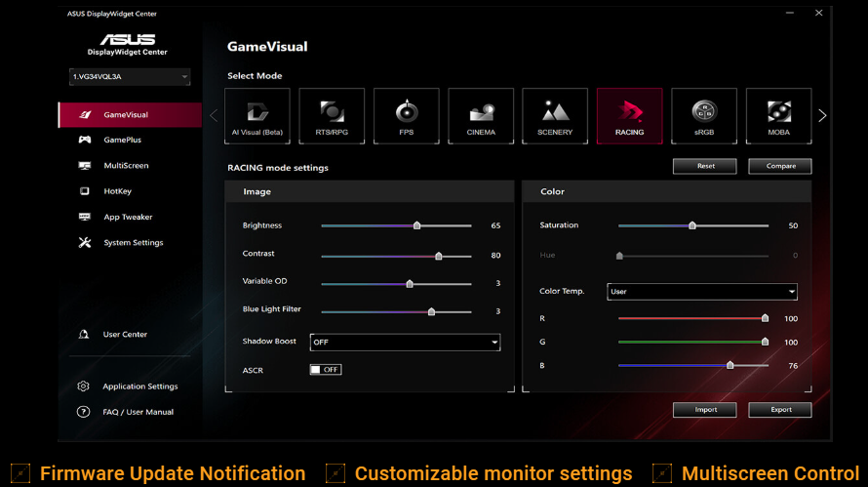868x487 pixels.
Task: Click the Saturation value 50
Action: click(x=793, y=225)
